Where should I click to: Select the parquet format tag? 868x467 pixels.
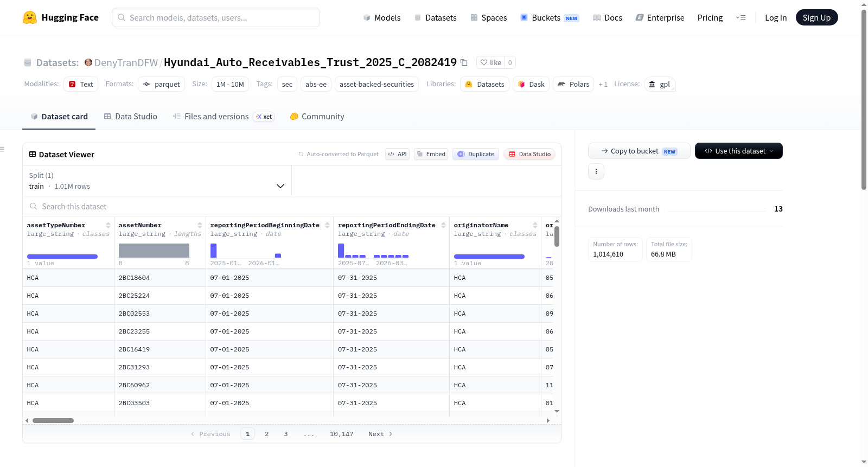click(x=162, y=84)
